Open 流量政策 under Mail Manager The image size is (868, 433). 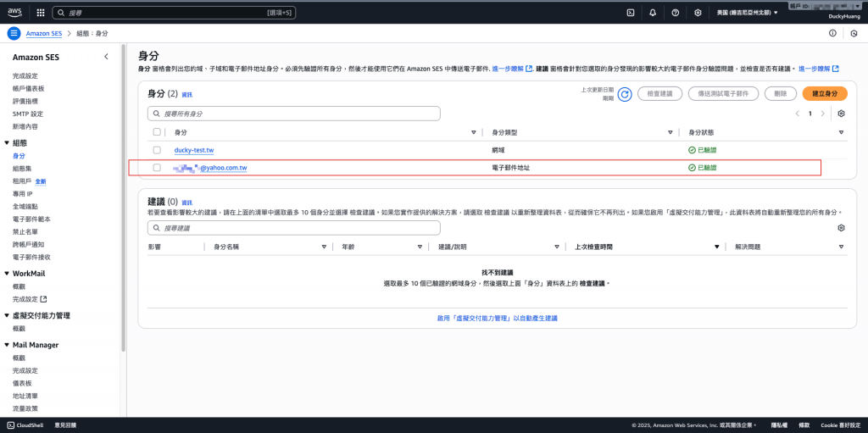click(25, 408)
